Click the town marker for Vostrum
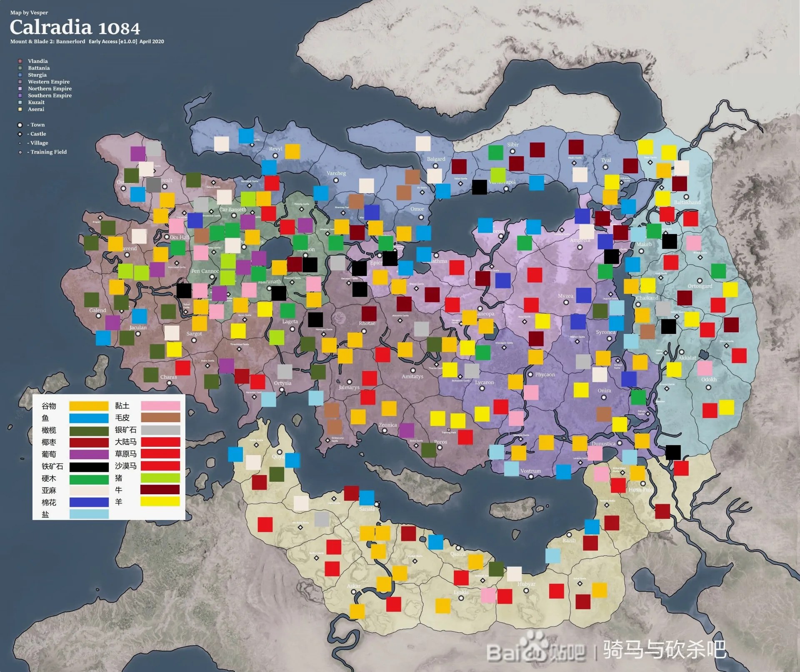The image size is (800, 672). coord(531,477)
